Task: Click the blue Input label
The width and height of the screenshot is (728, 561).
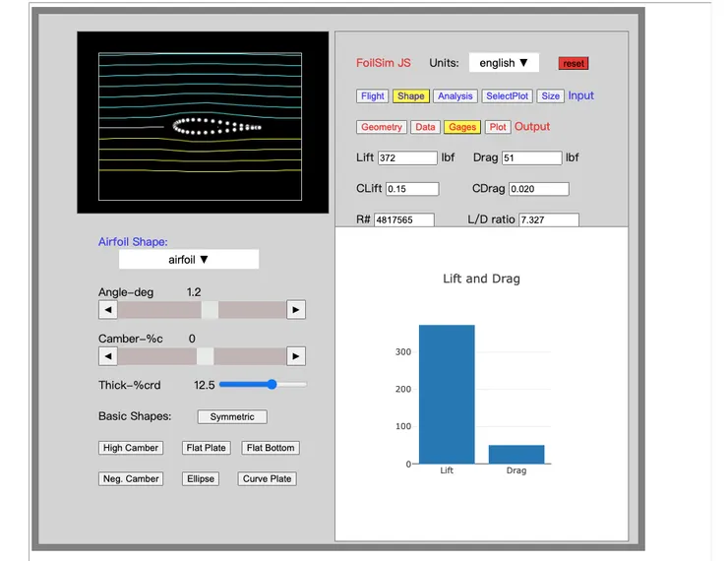Action: coord(580,95)
